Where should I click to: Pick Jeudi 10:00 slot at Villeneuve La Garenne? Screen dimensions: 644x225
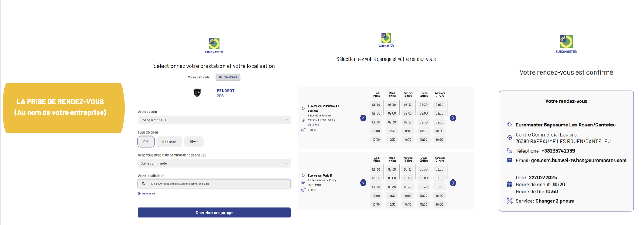click(424, 131)
